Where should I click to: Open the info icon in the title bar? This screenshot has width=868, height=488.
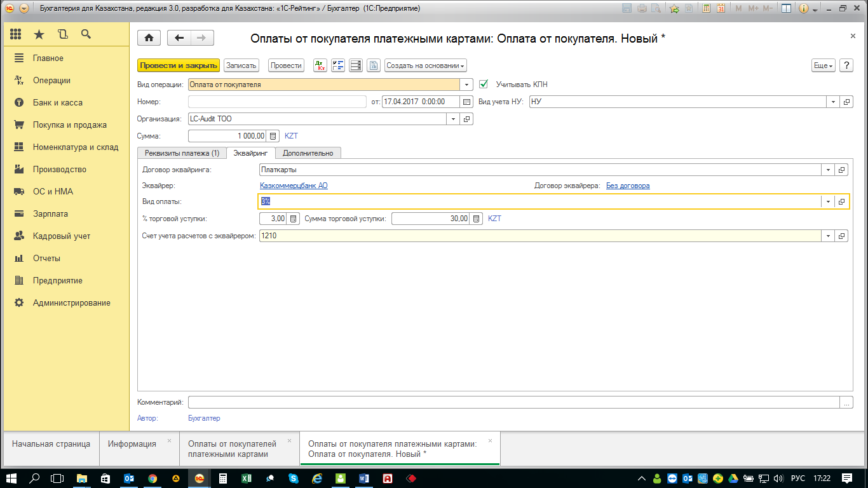pos(803,9)
